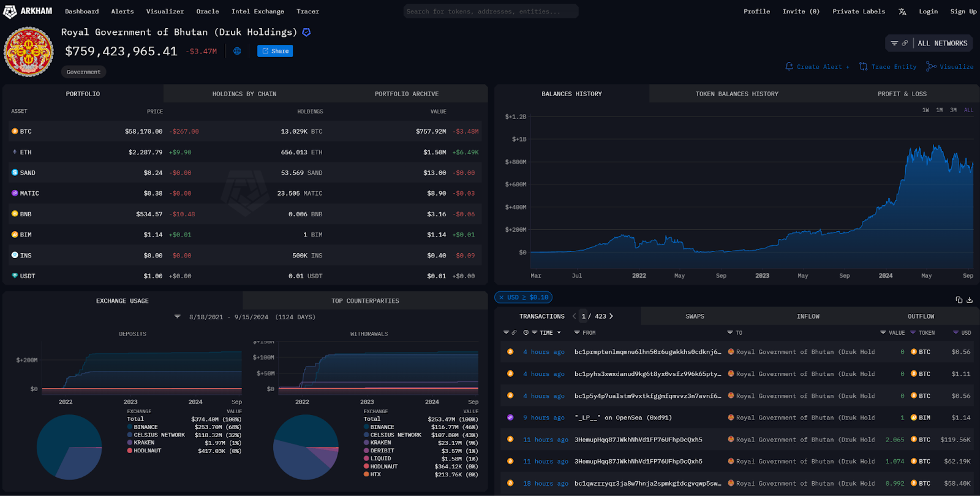Click the Trace Entity icon

863,66
